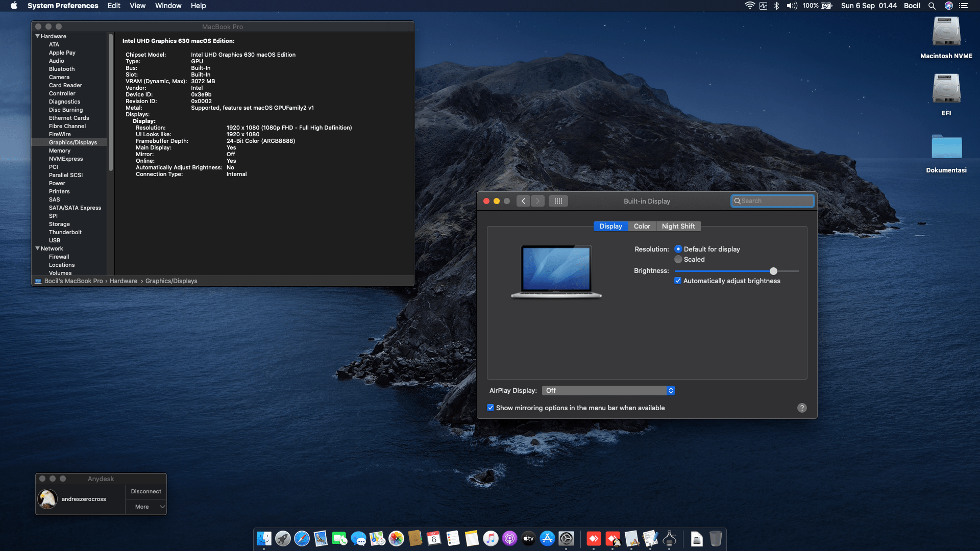This screenshot has height=551, width=980.
Task: Toggle Automatically adjust brightness checkbox
Action: (x=678, y=281)
